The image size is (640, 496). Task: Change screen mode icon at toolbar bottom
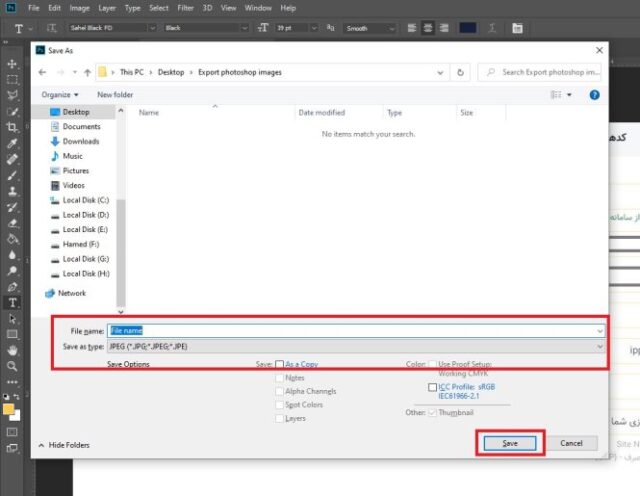[x=12, y=448]
